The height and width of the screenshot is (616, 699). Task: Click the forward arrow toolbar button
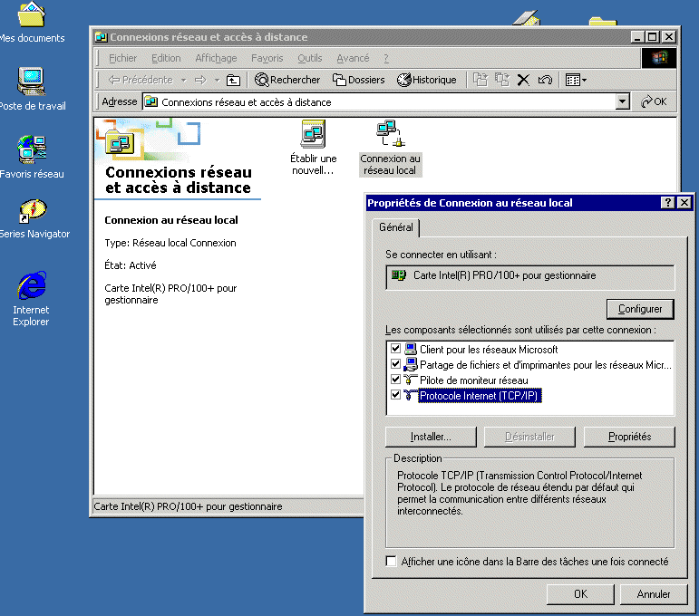tap(200, 81)
